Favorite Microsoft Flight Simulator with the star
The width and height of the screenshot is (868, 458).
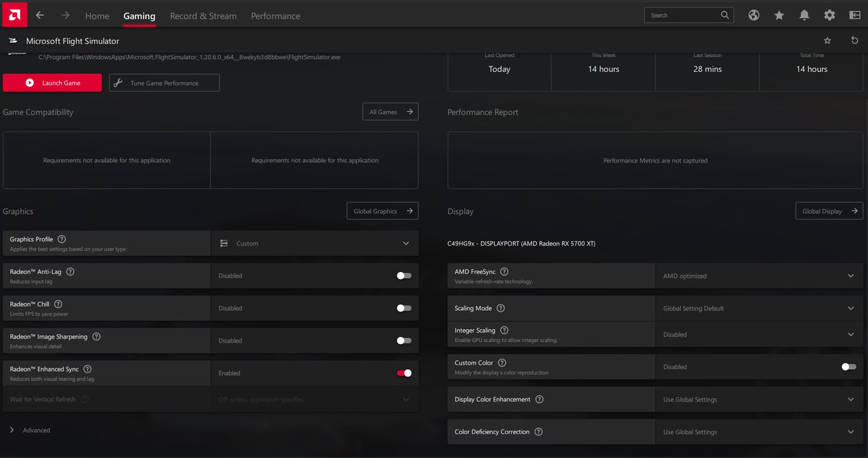827,41
